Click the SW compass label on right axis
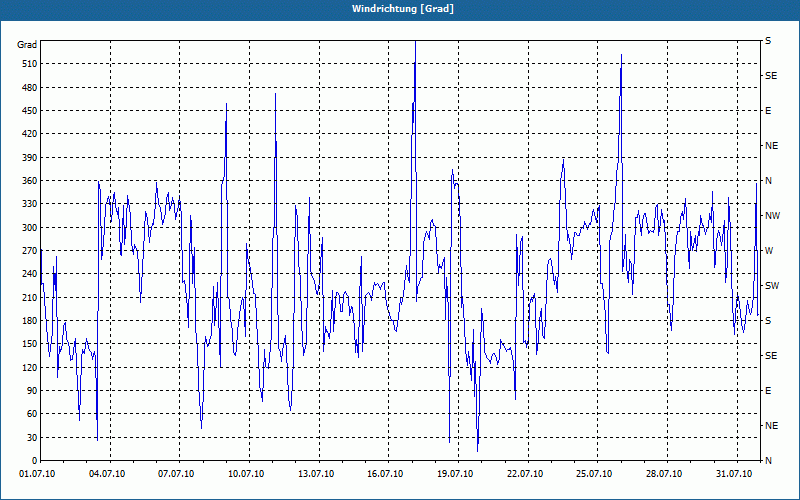 click(772, 286)
